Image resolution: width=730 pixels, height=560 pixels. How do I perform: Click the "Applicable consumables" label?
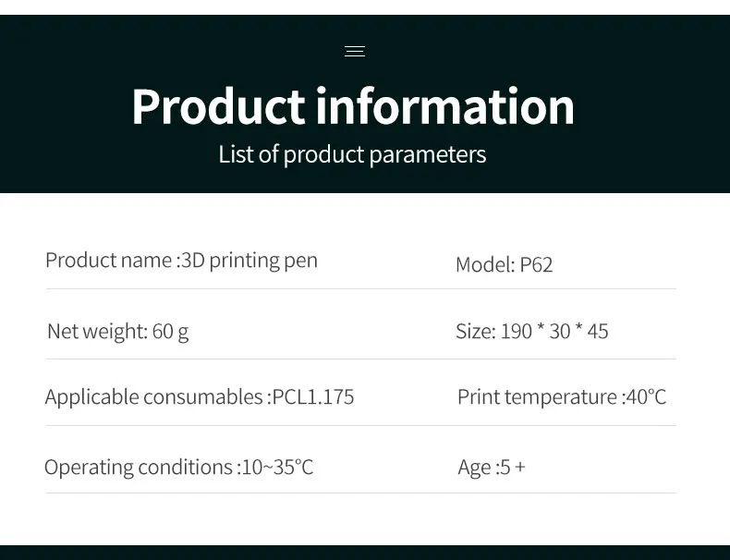click(153, 397)
